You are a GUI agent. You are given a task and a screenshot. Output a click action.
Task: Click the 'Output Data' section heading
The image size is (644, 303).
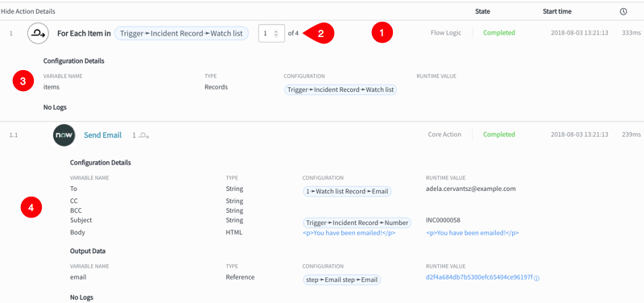pyautogui.click(x=88, y=251)
